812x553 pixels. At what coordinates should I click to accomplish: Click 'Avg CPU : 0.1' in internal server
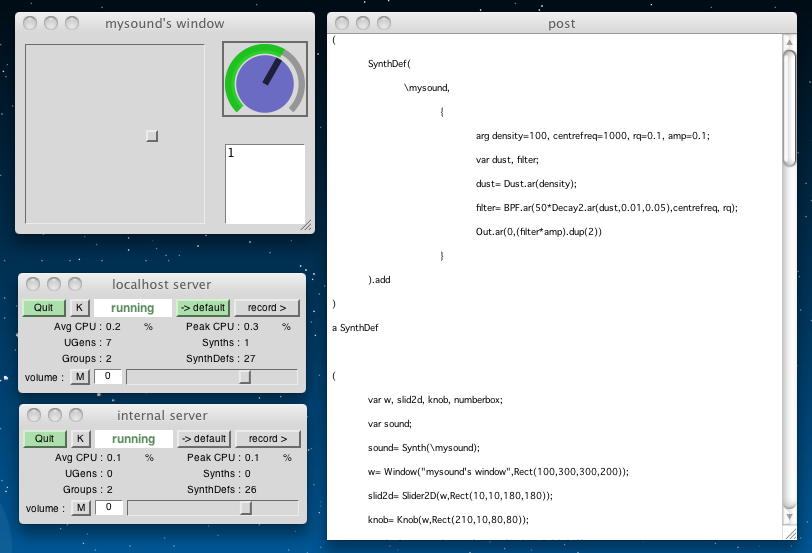(x=88, y=457)
